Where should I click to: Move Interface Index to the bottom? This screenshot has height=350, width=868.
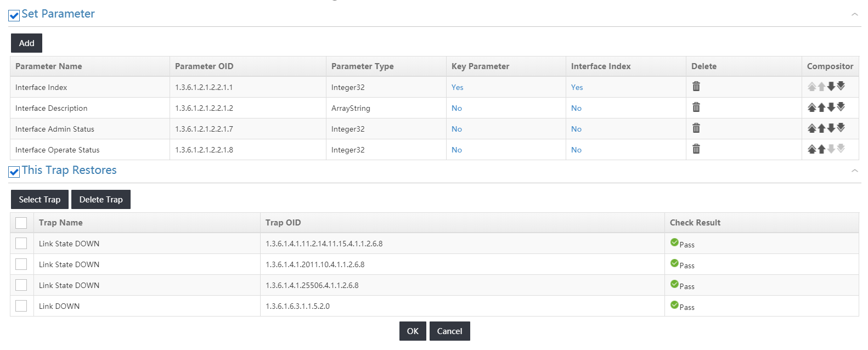pyautogui.click(x=841, y=86)
